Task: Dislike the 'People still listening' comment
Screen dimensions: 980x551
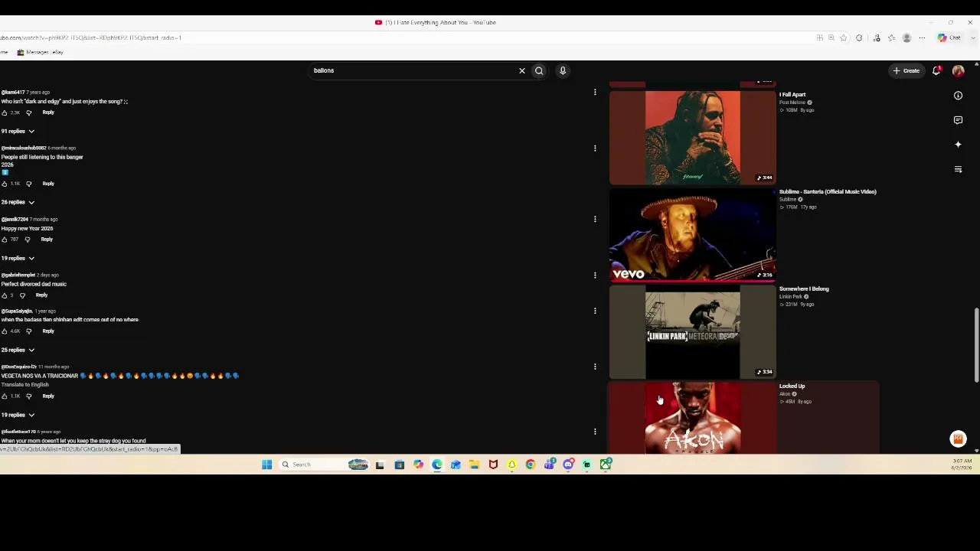Action: (x=28, y=184)
